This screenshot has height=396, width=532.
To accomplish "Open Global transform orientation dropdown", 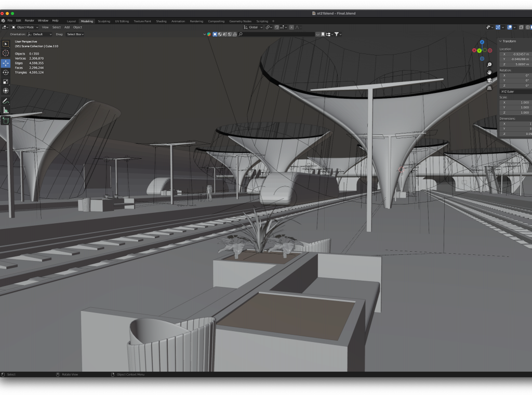I will (254, 27).
